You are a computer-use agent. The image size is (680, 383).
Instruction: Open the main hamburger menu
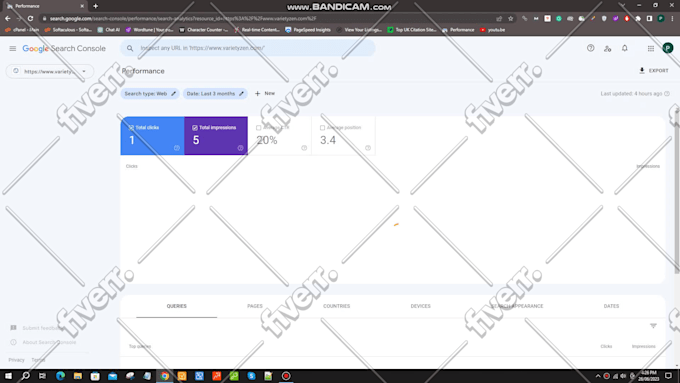click(x=13, y=49)
